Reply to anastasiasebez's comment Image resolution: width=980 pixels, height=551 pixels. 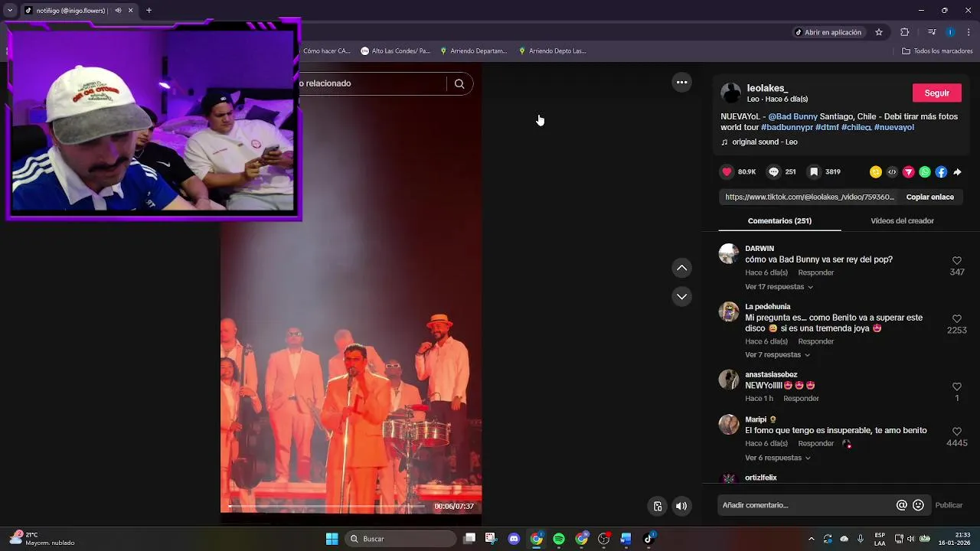[x=801, y=399]
